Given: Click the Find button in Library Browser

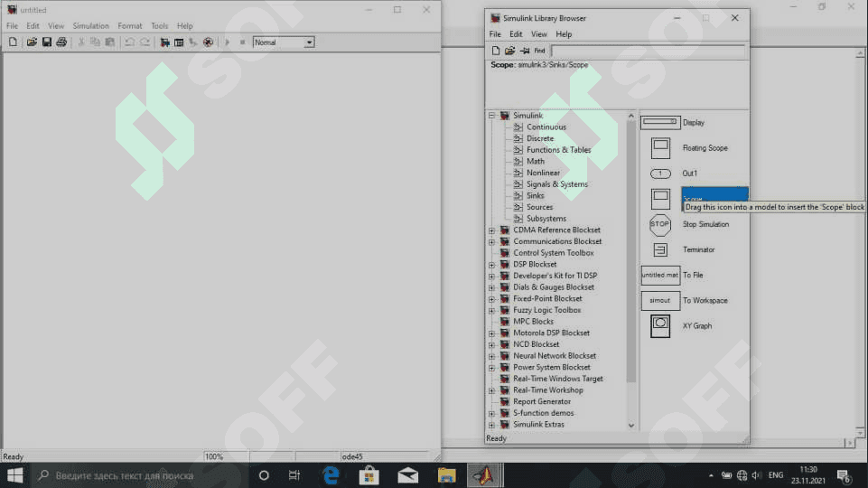Looking at the screenshot, I should (x=540, y=51).
